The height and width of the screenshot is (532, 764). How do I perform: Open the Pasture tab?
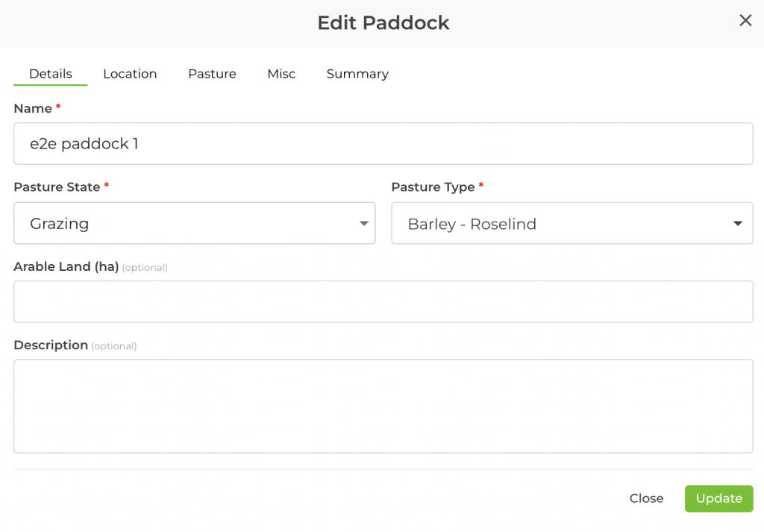pos(212,74)
